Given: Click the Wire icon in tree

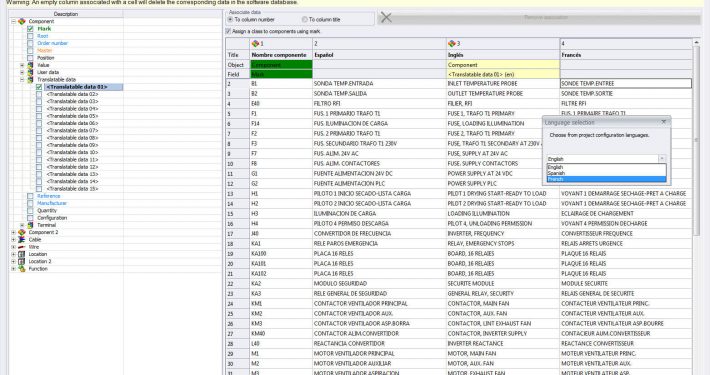Looking at the screenshot, I should [22, 247].
